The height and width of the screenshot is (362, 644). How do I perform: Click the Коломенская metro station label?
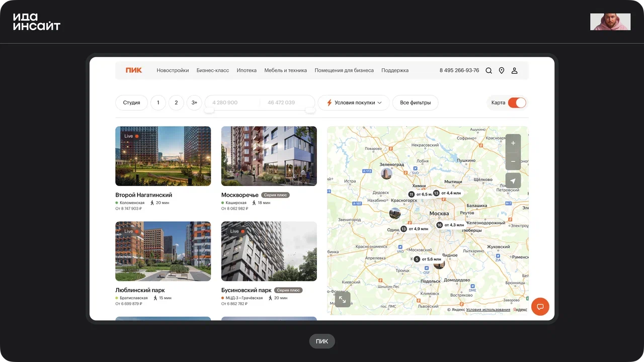132,203
